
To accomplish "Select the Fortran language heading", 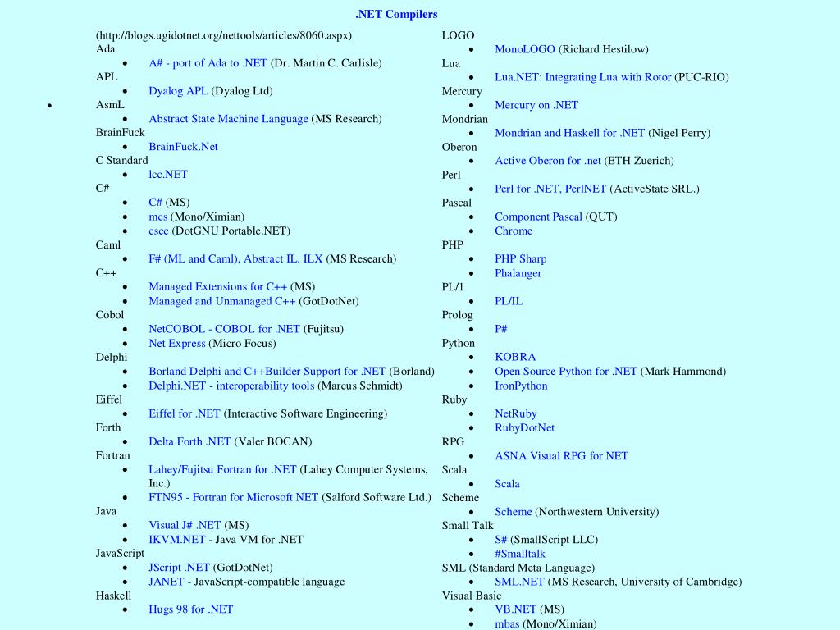I will pos(113,455).
